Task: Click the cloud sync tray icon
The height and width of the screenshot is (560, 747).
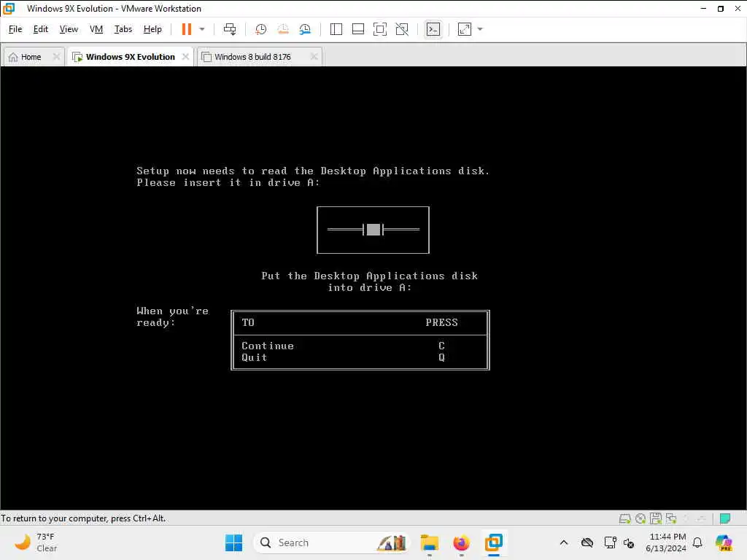Action: coord(587,542)
